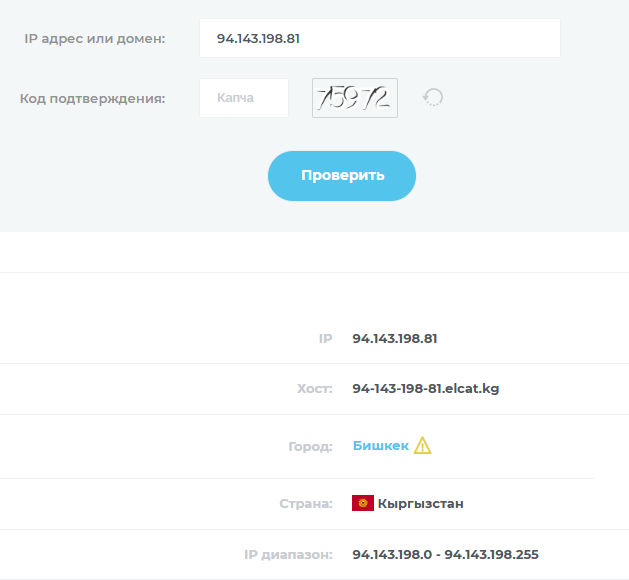The height and width of the screenshot is (580, 629).
Task: Click the 'Страна:' row label
Action: (x=306, y=503)
